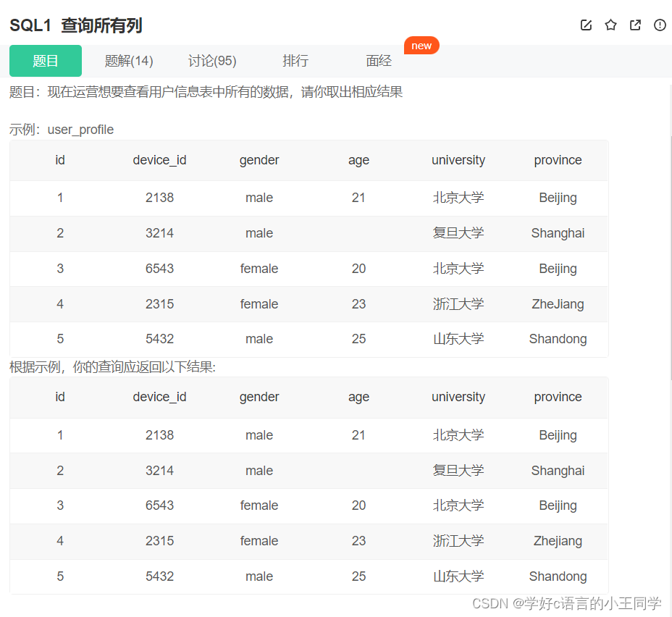Screen dimensions: 672x617
Task: Click the device_id header in example table
Action: 159,160
